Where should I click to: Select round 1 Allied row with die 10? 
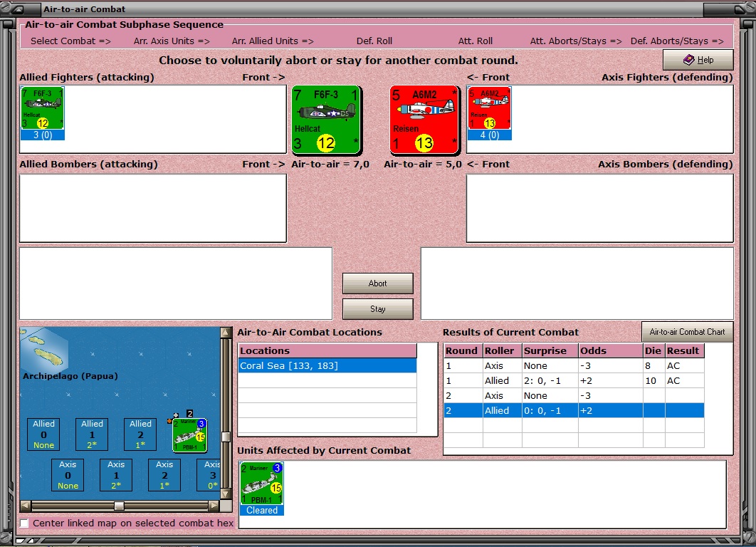tap(574, 380)
